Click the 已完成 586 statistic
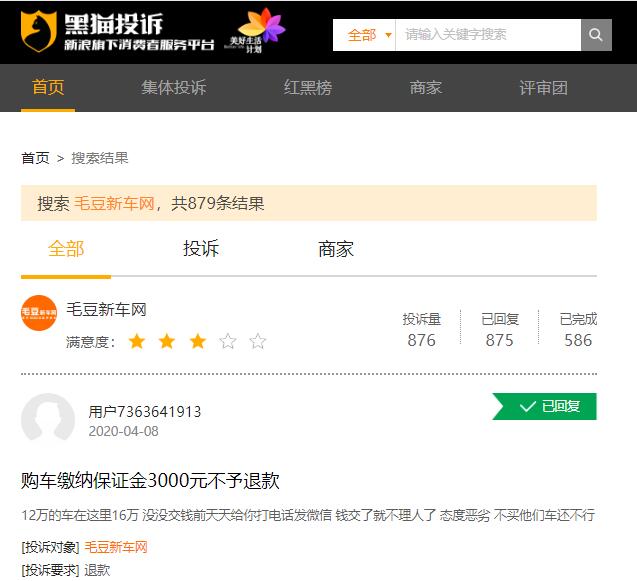The width and height of the screenshot is (637, 581). (578, 330)
